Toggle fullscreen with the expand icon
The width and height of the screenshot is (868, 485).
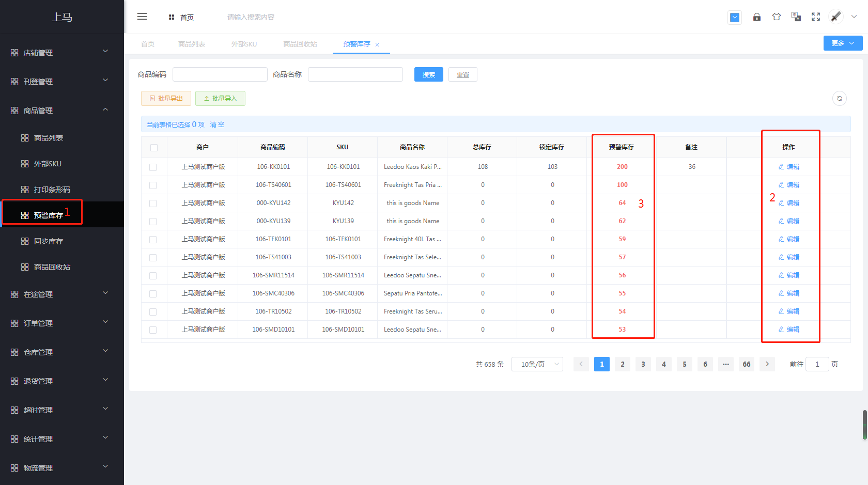[816, 17]
